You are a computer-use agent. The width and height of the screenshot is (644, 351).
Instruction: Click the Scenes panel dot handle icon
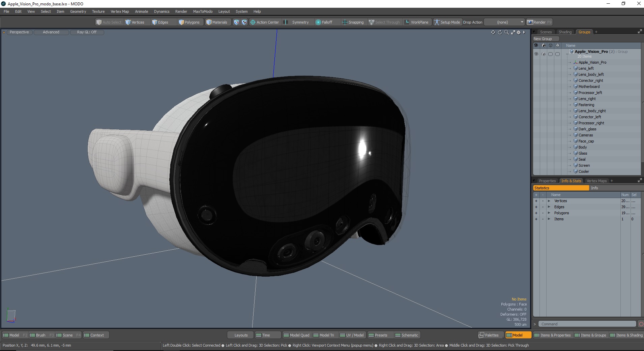click(x=534, y=32)
